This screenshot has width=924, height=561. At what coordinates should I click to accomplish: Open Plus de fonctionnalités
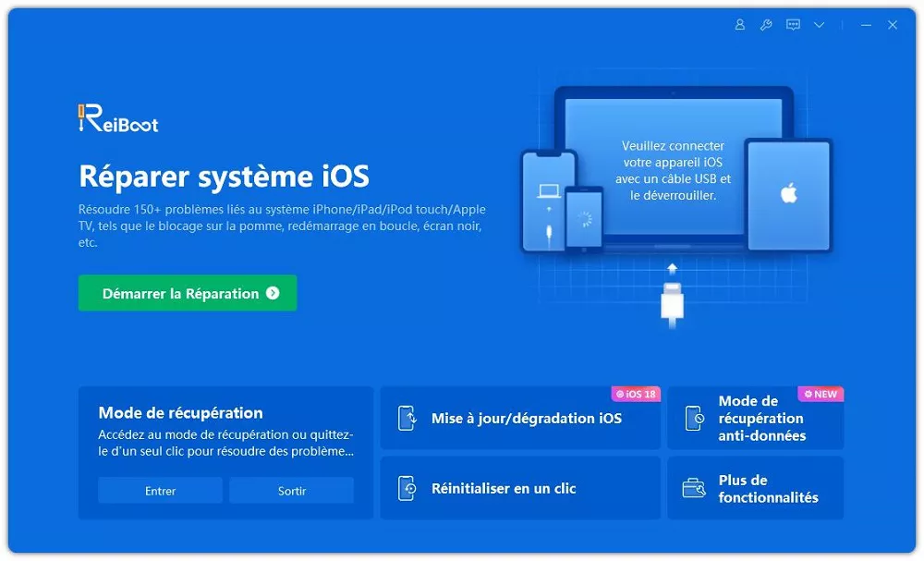click(x=756, y=488)
